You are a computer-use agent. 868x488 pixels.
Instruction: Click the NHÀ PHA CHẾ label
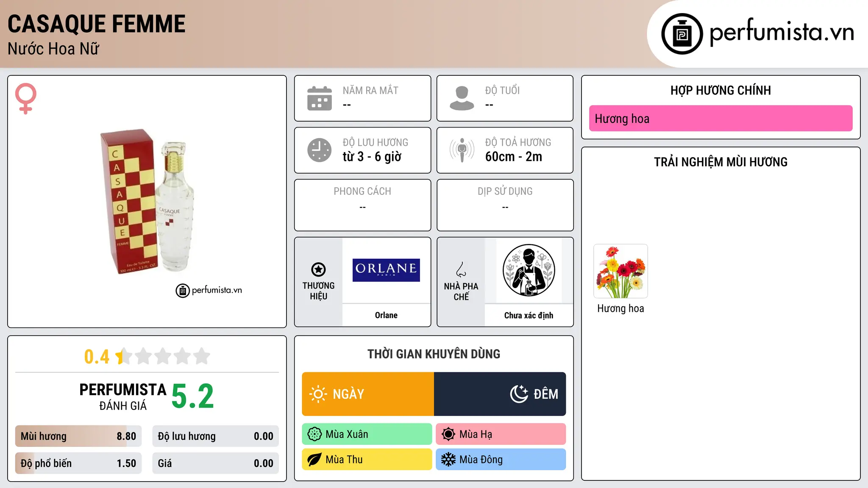click(x=461, y=291)
